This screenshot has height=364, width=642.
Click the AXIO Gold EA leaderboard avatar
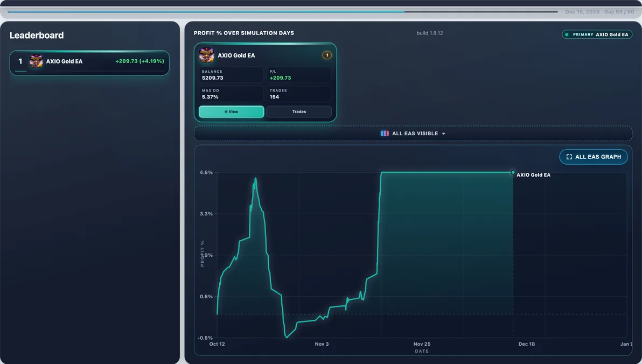(x=36, y=61)
